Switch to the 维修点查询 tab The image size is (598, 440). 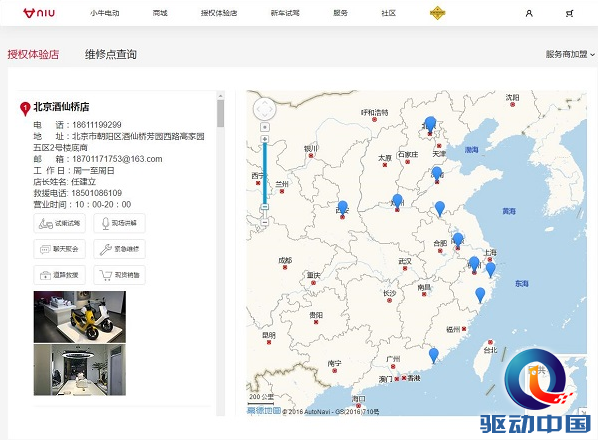[x=111, y=54]
